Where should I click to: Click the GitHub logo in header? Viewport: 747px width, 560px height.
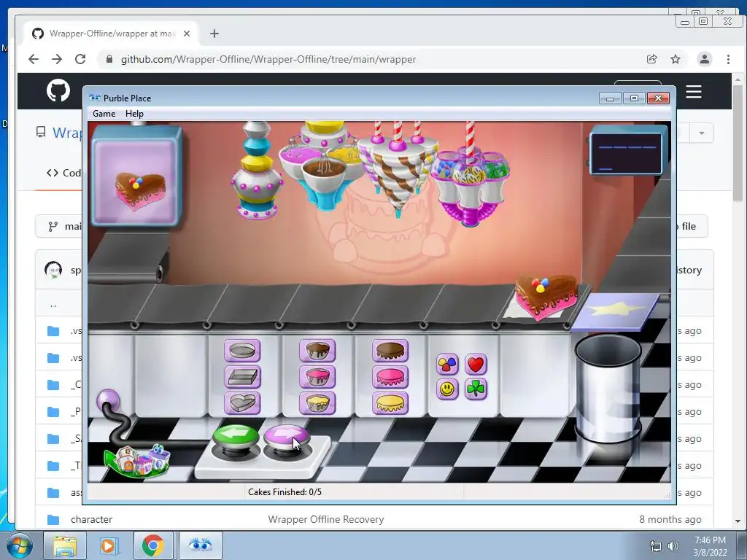[x=58, y=90]
